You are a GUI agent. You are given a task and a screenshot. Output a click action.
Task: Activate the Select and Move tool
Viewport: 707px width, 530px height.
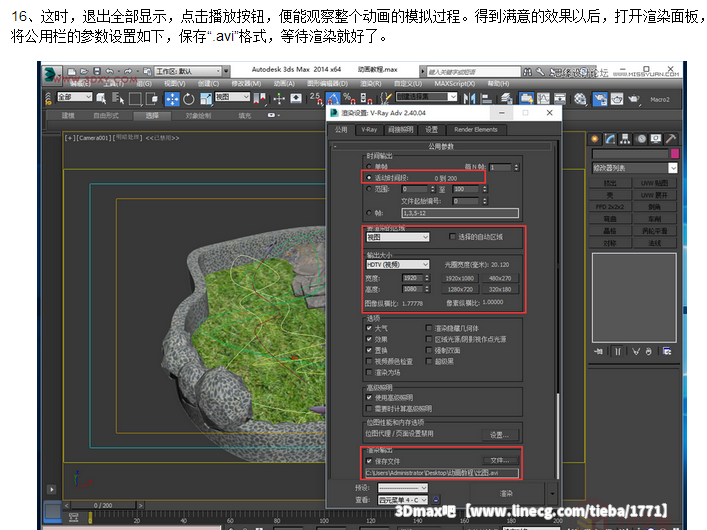172,99
